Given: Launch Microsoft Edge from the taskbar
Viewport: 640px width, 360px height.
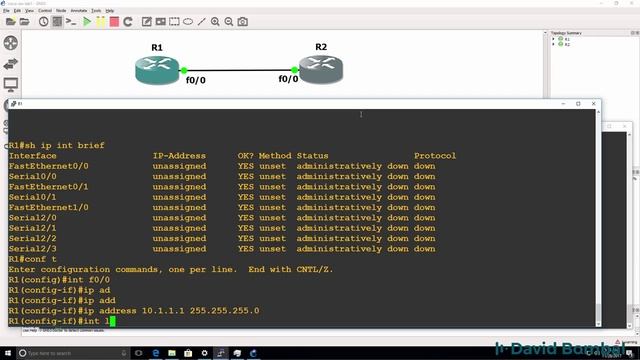Looking at the screenshot, I should click(156, 353).
